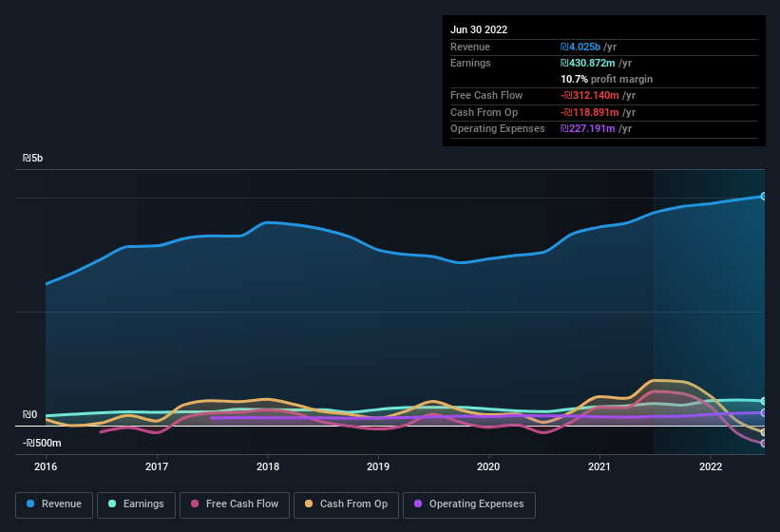Click the -₪500m y-axis label

point(42,444)
